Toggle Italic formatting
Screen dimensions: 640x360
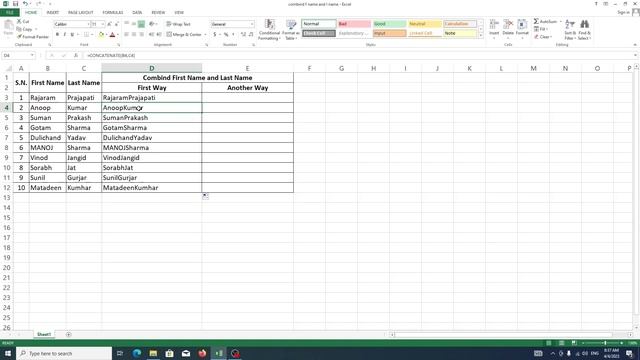tap(64, 35)
